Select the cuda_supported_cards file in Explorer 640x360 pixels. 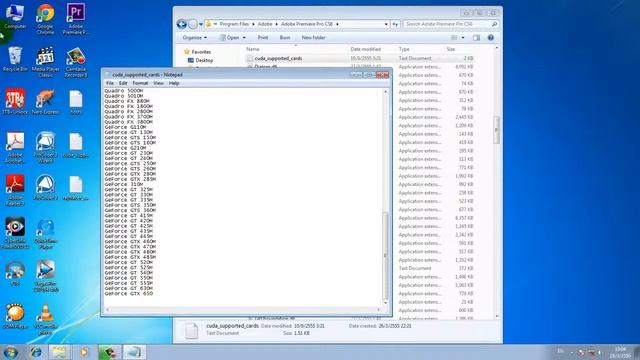(x=278, y=58)
